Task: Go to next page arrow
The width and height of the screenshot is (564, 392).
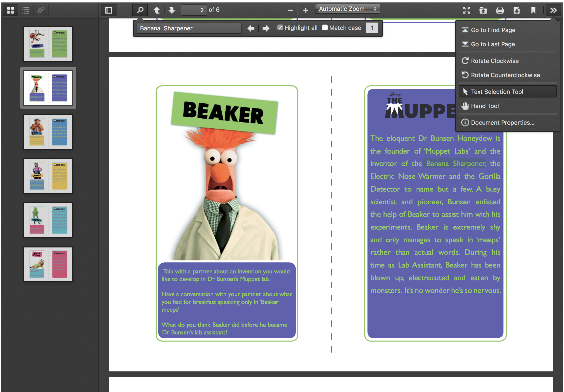Action: (172, 10)
